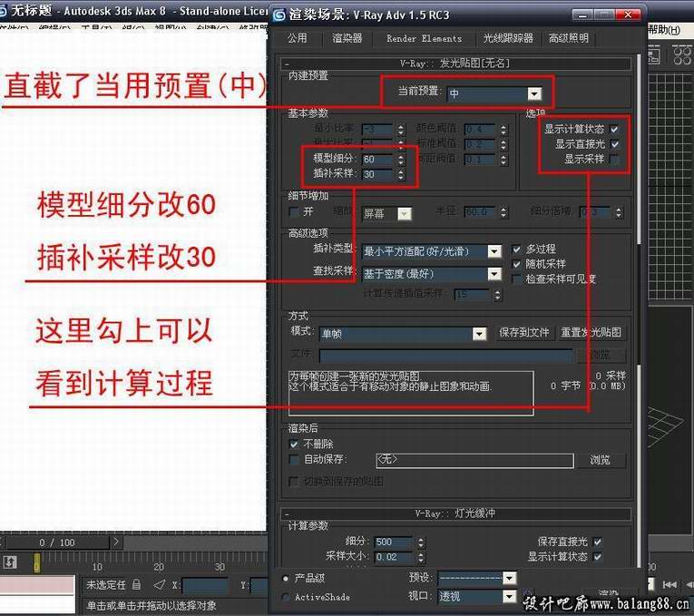Click the time slider next-frame arrow

(116, 542)
